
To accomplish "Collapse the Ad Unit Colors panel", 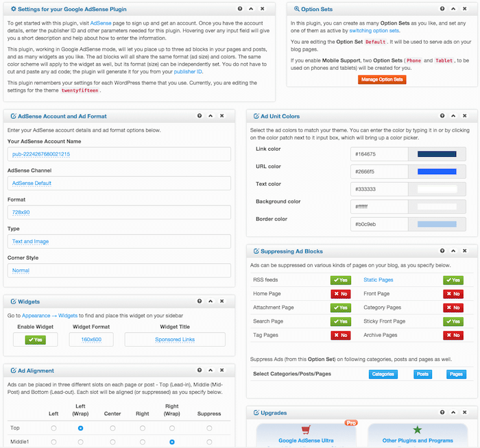I will pyautogui.click(x=453, y=116).
